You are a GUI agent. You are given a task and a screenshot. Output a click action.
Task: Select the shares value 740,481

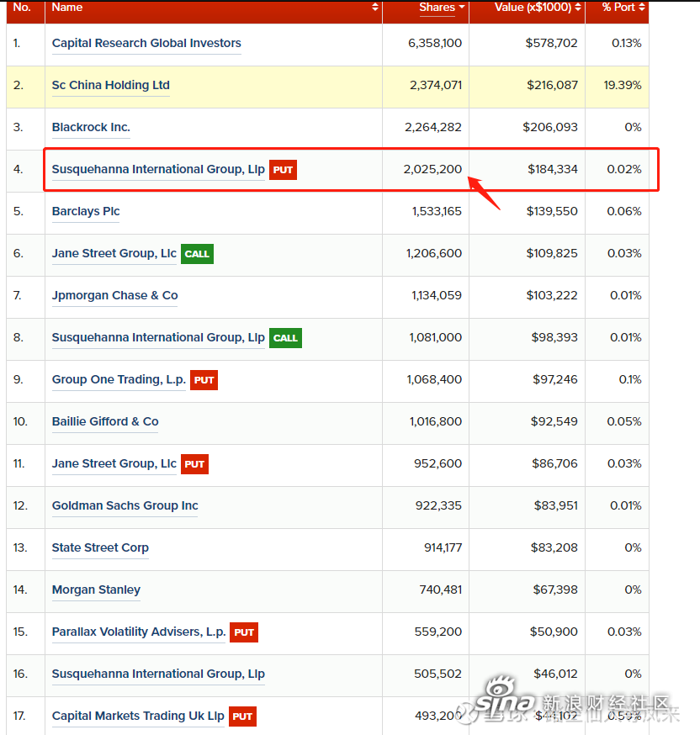(441, 590)
